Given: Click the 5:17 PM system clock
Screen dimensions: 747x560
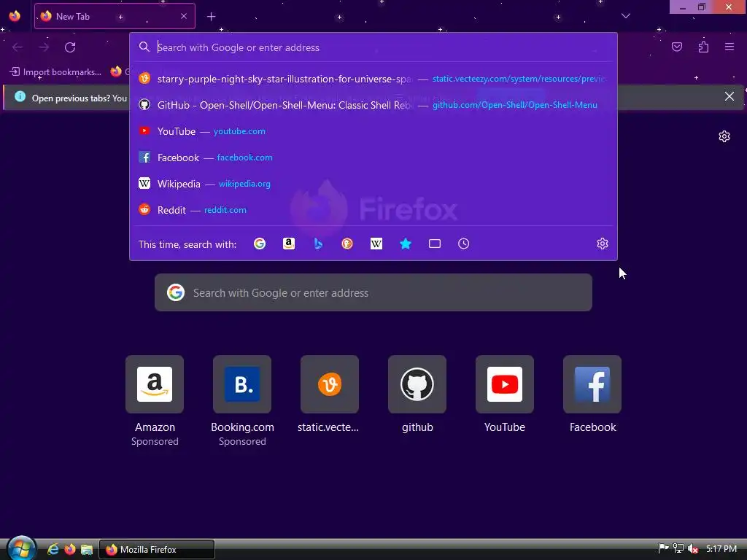Looking at the screenshot, I should pos(721,549).
